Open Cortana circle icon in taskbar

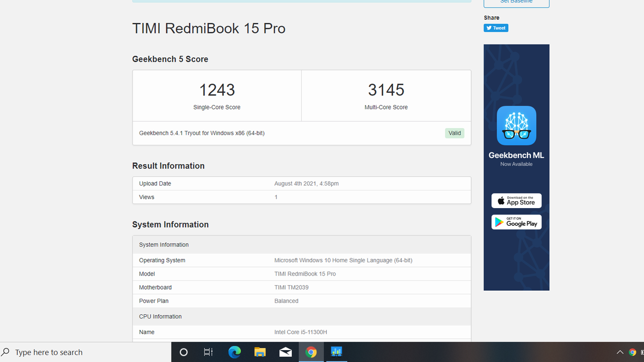[x=184, y=352]
